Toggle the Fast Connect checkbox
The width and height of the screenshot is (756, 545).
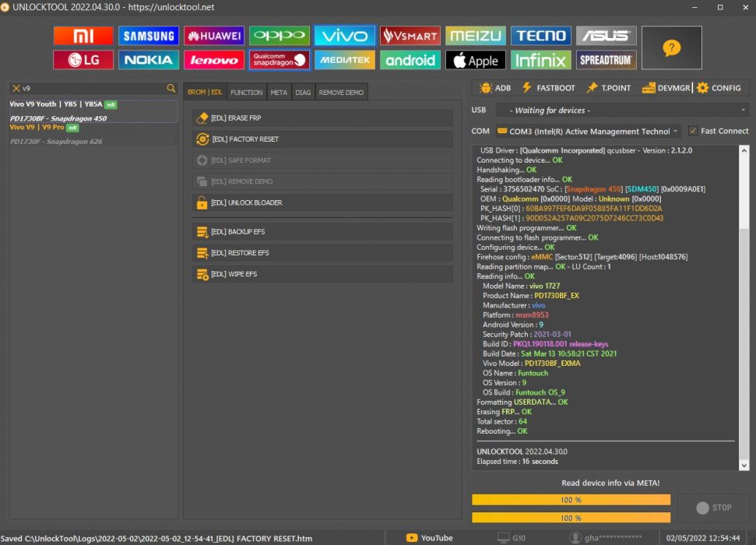693,131
